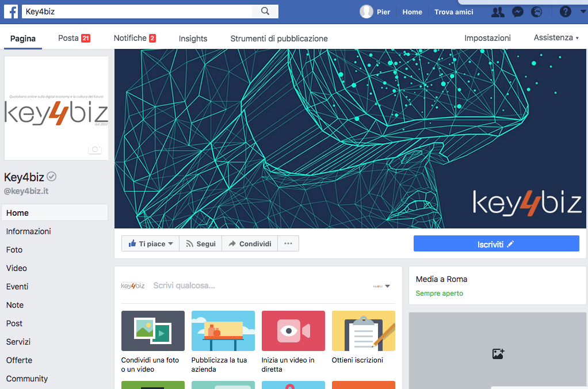Click the more options ellipsis button

click(x=288, y=243)
